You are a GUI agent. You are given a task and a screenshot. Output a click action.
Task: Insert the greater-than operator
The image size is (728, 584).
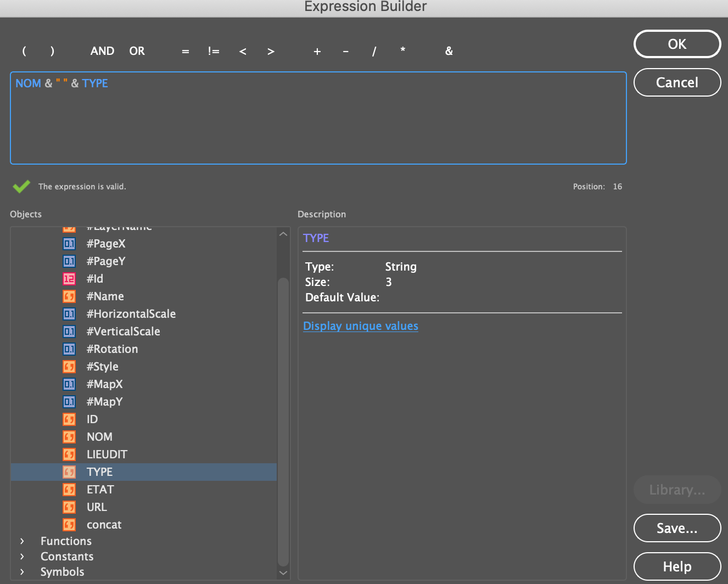pos(271,51)
